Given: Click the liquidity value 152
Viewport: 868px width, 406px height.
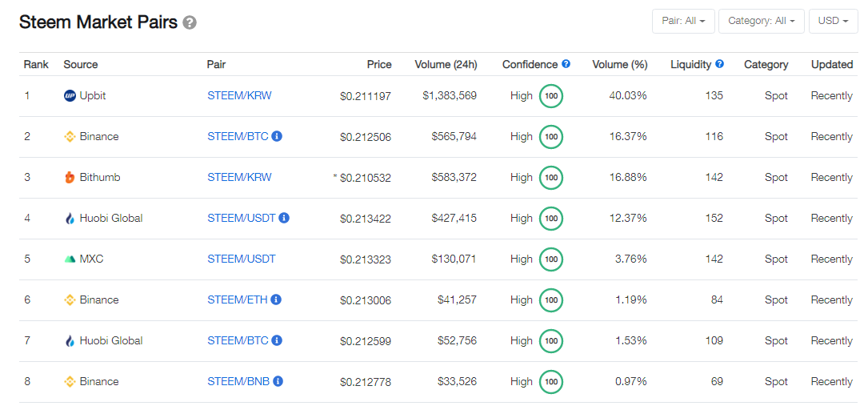Looking at the screenshot, I should [714, 219].
